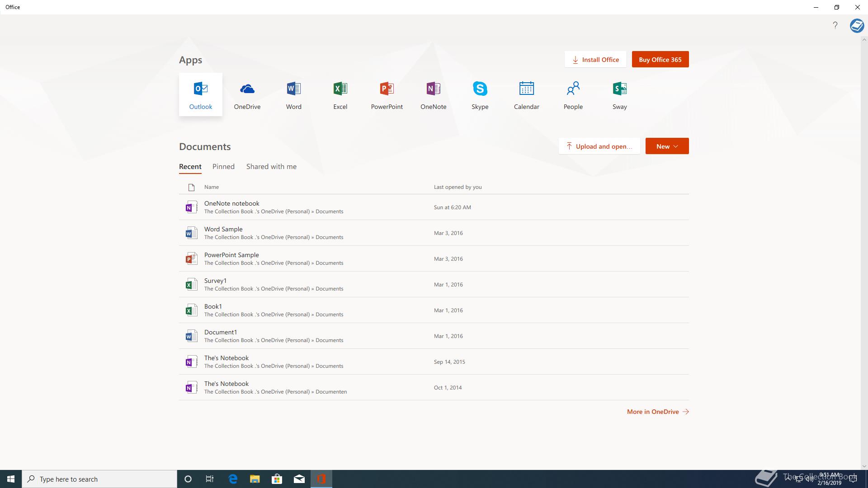Switch to the Shared with me tab
The image size is (868, 488).
pos(271,167)
